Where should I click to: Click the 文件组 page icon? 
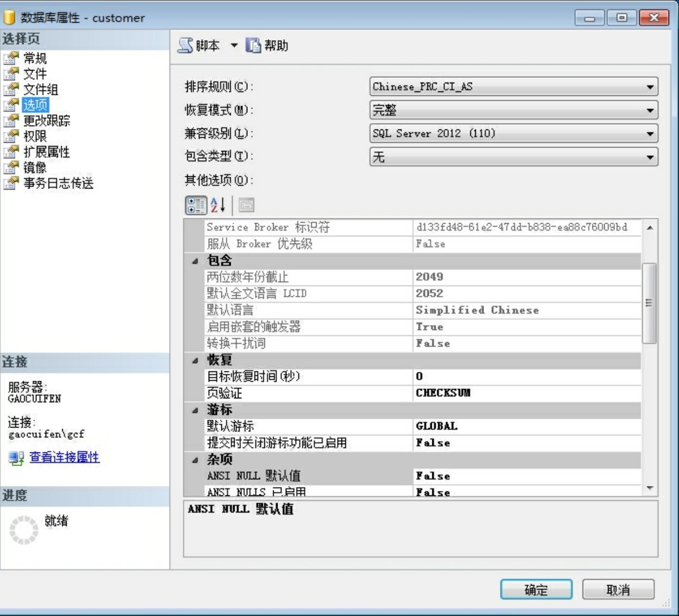pyautogui.click(x=11, y=89)
